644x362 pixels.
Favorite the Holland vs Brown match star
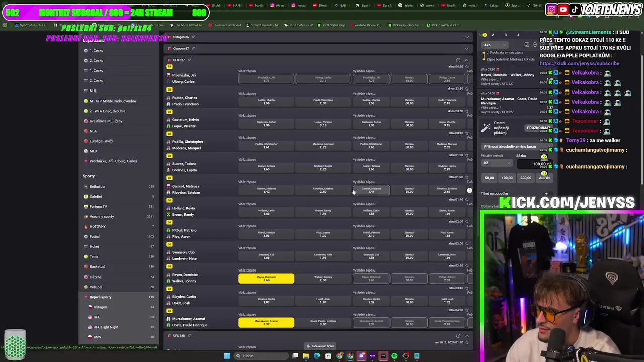click(466, 199)
